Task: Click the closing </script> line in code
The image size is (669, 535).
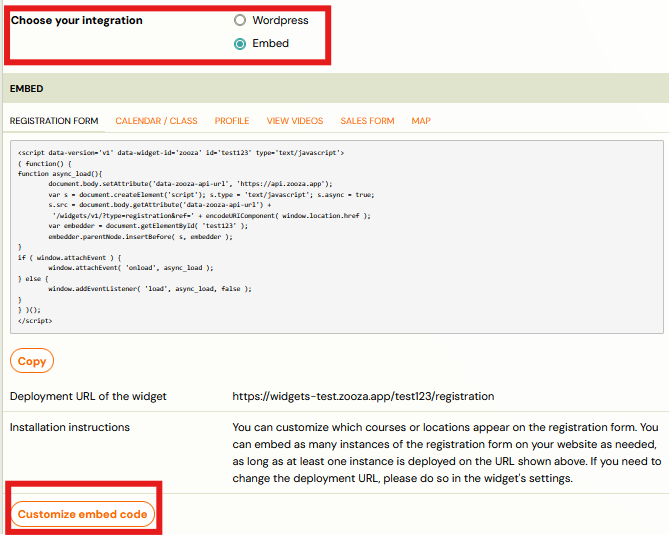Action: [35, 320]
